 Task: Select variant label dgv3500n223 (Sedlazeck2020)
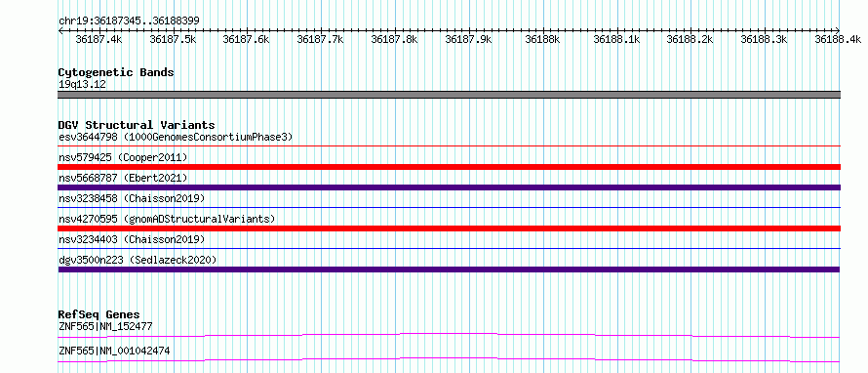(138, 260)
